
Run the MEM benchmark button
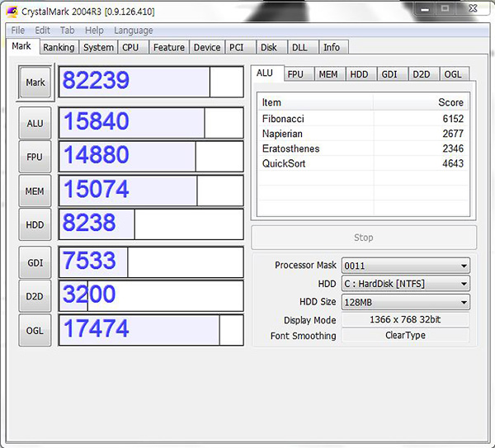point(35,191)
